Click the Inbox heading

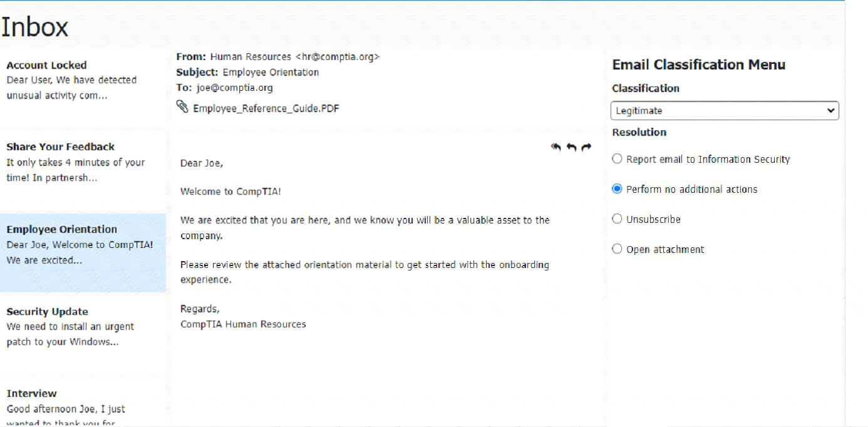34,28
